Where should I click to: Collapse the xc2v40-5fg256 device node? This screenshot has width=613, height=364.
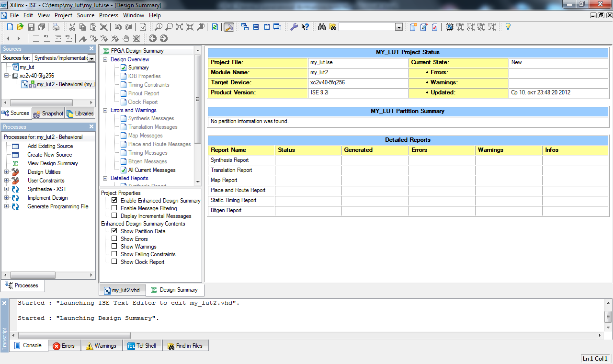(7, 76)
